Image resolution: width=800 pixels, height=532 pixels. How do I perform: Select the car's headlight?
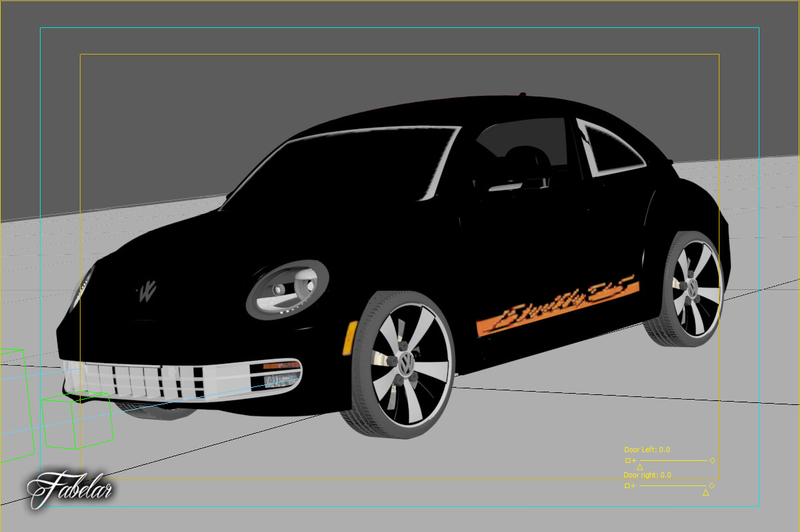coord(288,289)
